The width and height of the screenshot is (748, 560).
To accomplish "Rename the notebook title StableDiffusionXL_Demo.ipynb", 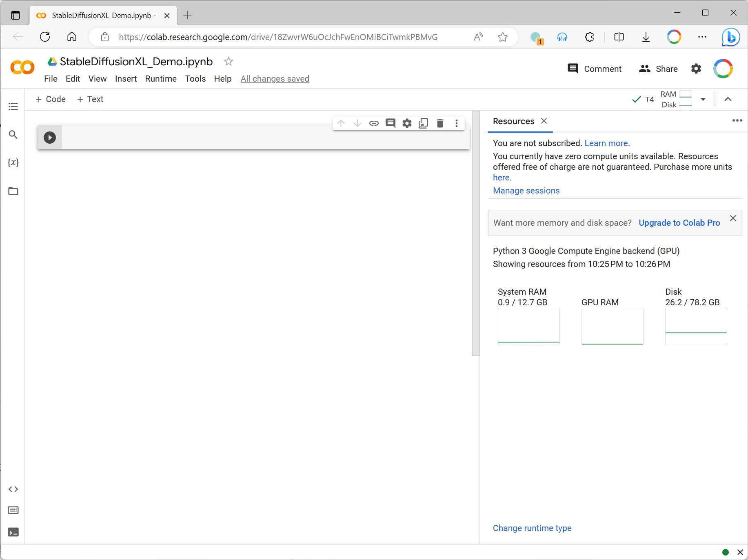I will (136, 62).
